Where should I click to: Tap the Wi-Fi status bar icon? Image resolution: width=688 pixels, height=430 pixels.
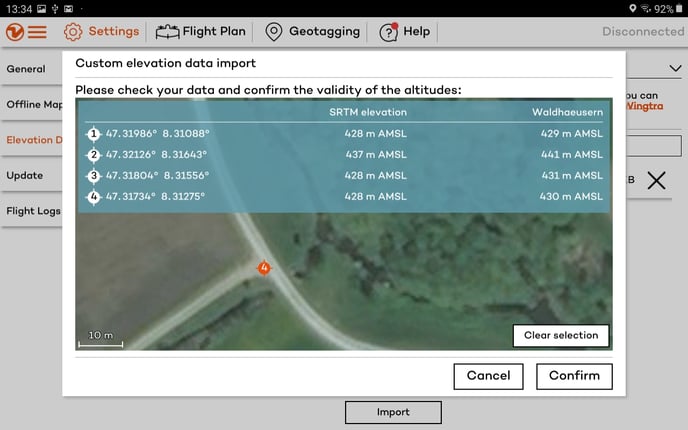tap(645, 8)
